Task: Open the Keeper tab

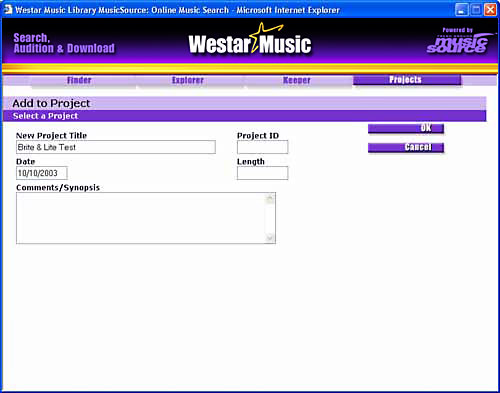Action: click(297, 80)
